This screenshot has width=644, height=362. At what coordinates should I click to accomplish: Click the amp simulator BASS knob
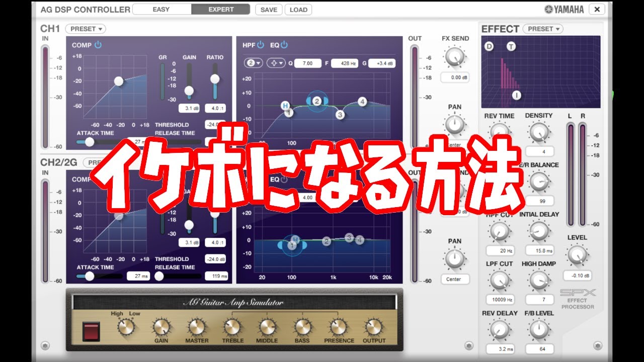coord(302,327)
